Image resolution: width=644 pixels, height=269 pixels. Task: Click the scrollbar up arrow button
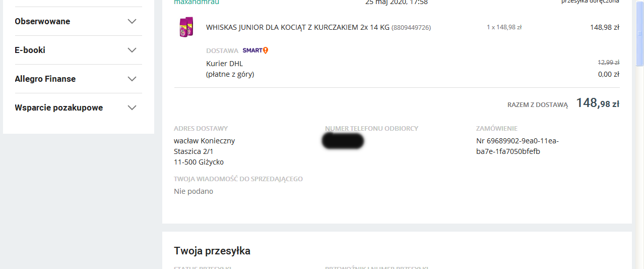pyautogui.click(x=640, y=4)
